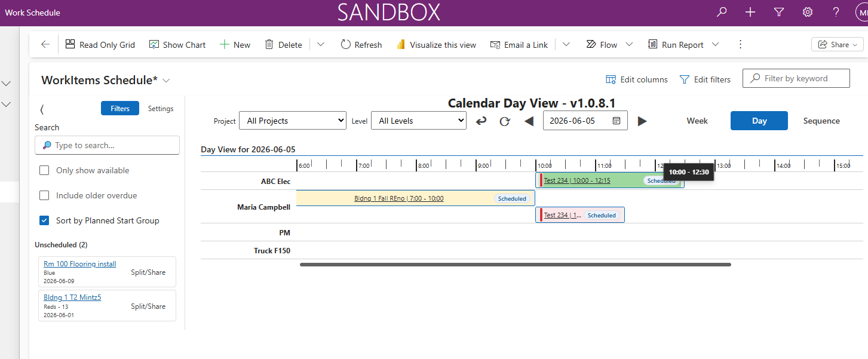Click Split/Share for Bldng 1 T2 Mintz5

pyautogui.click(x=148, y=306)
